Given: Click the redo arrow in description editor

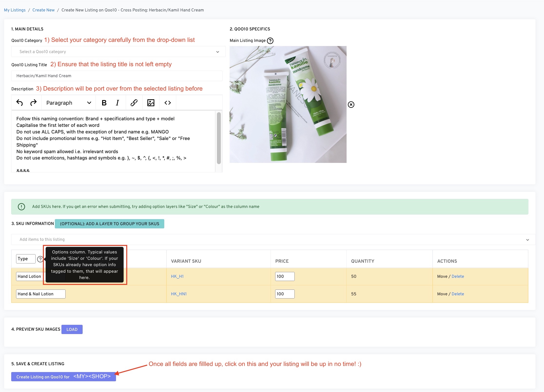Looking at the screenshot, I should pyautogui.click(x=33, y=103).
